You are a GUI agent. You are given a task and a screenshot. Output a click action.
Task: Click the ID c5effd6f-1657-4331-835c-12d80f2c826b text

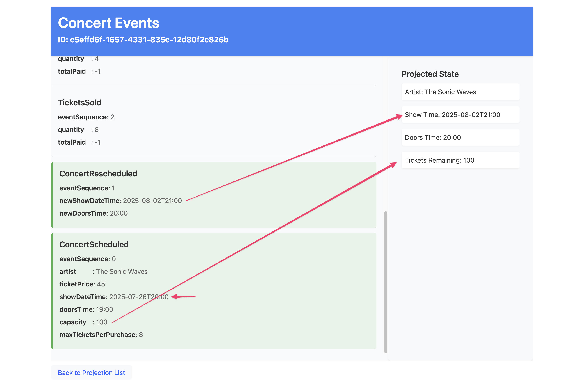[143, 40]
